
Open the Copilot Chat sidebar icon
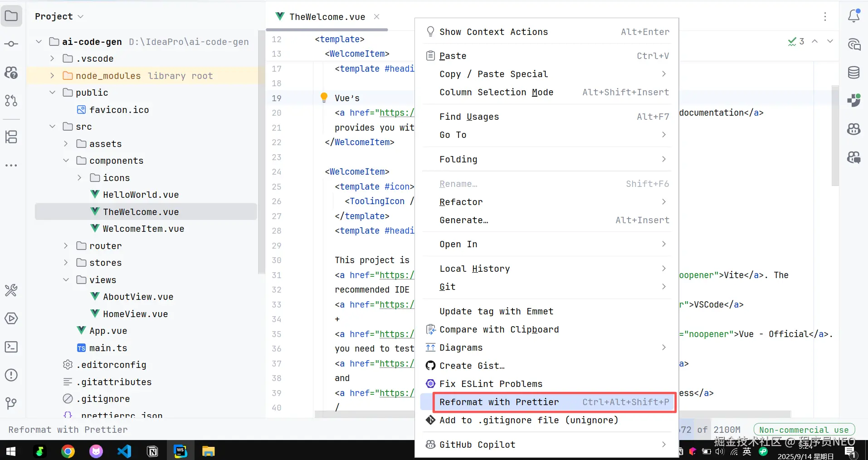[854, 157]
